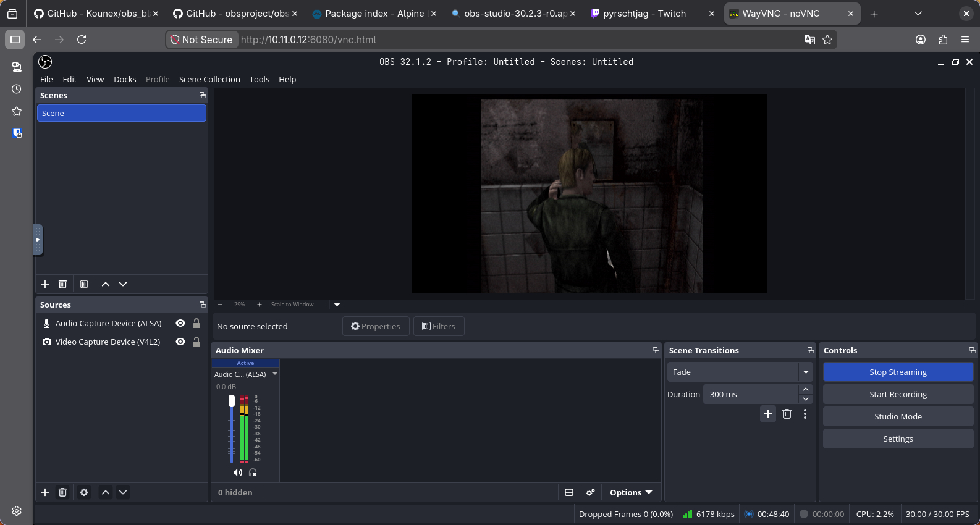This screenshot has height=525, width=980.
Task: Open transition properties three-dot menu
Action: [x=805, y=414]
